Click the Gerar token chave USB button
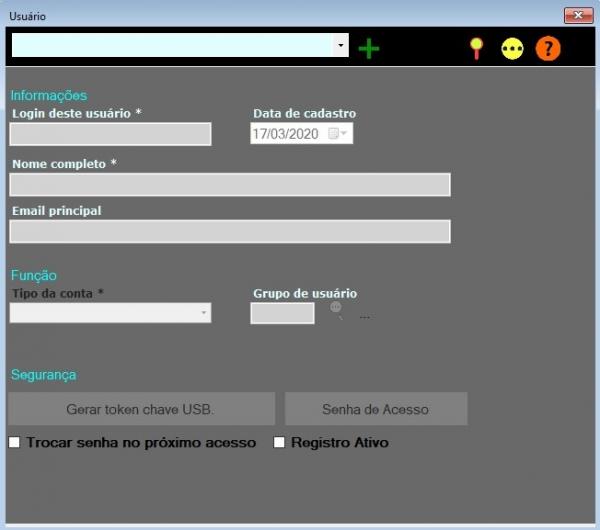Screen dimensions: 600x530 tap(141, 409)
